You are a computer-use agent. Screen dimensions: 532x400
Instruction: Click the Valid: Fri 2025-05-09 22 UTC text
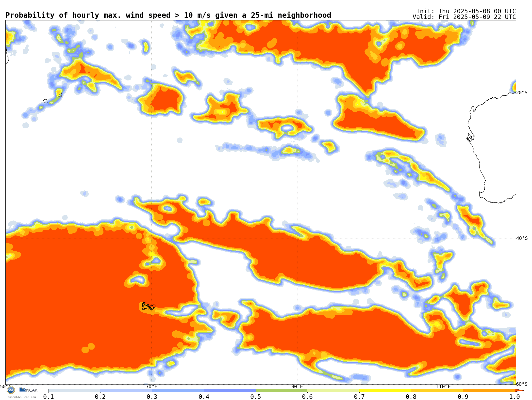464,17
